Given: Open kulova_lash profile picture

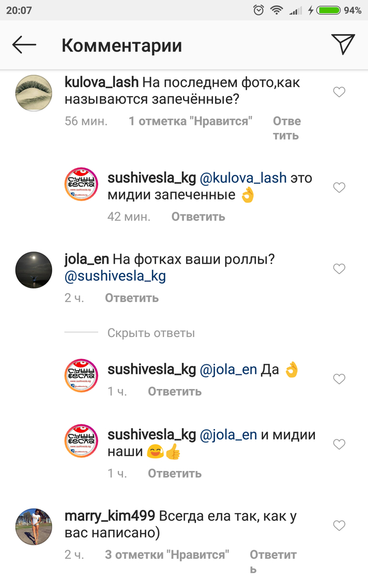Looking at the screenshot, I should tap(34, 93).
